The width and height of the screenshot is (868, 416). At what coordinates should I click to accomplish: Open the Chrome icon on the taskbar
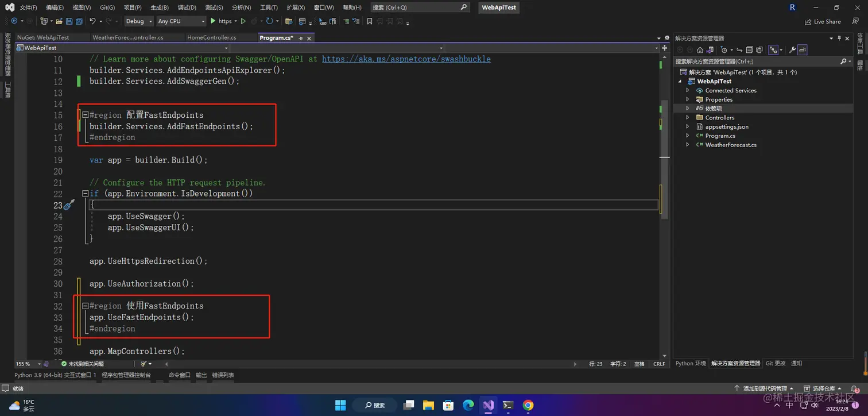coord(528,405)
